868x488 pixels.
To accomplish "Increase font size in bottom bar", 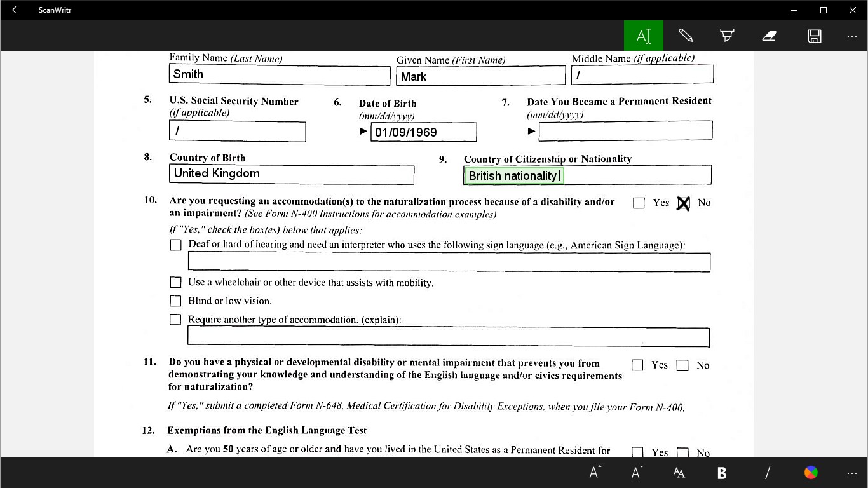I will coord(595,472).
